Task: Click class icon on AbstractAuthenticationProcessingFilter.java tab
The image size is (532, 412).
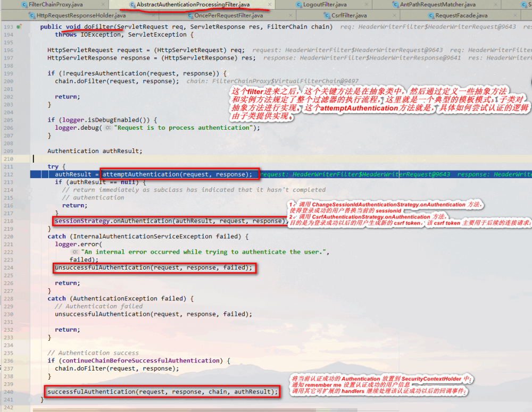Action: (x=132, y=5)
